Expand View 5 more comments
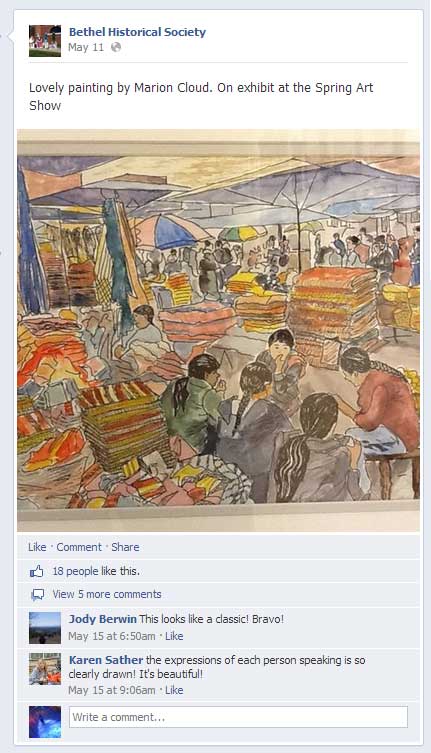 [107, 594]
